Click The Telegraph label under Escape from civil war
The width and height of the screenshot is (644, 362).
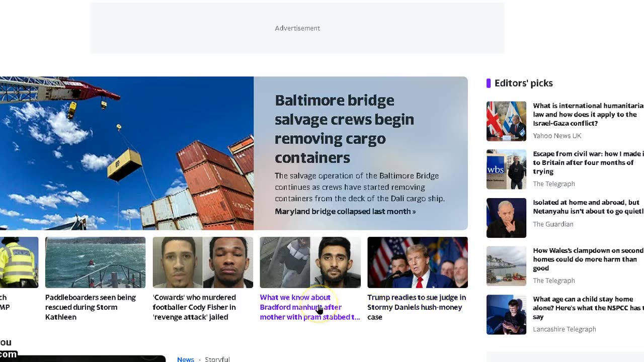pos(554,184)
